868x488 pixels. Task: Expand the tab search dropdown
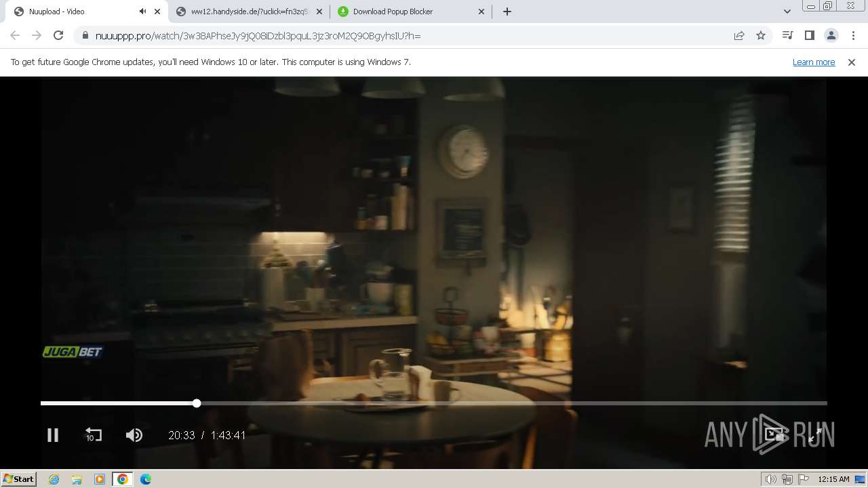coord(787,12)
